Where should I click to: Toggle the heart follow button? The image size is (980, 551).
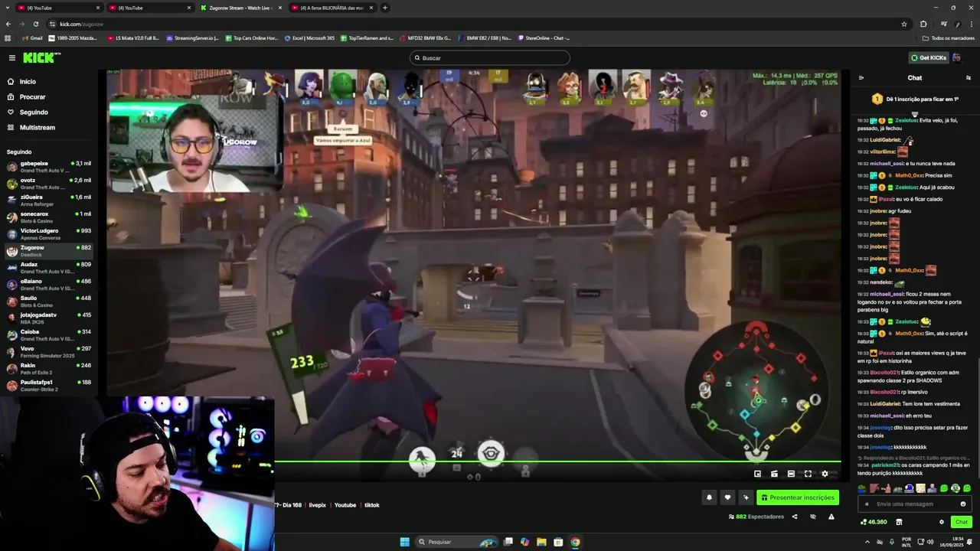(x=727, y=497)
